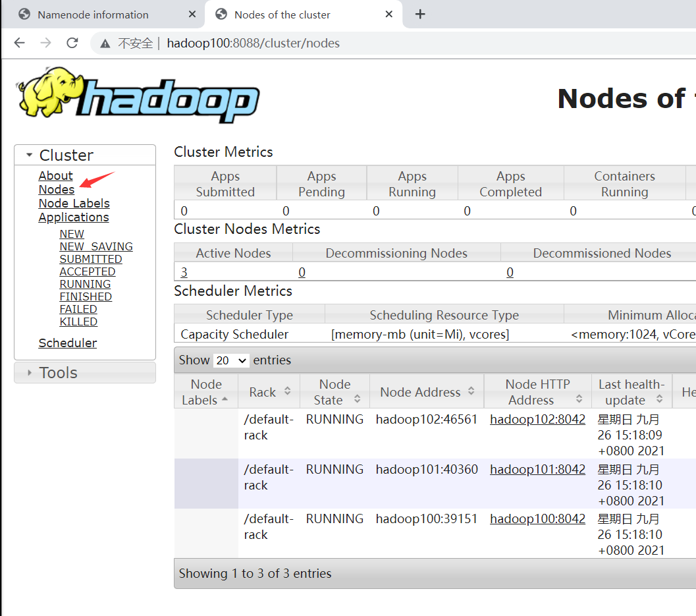Click globe favicon on Namenode information tab

pos(24,14)
